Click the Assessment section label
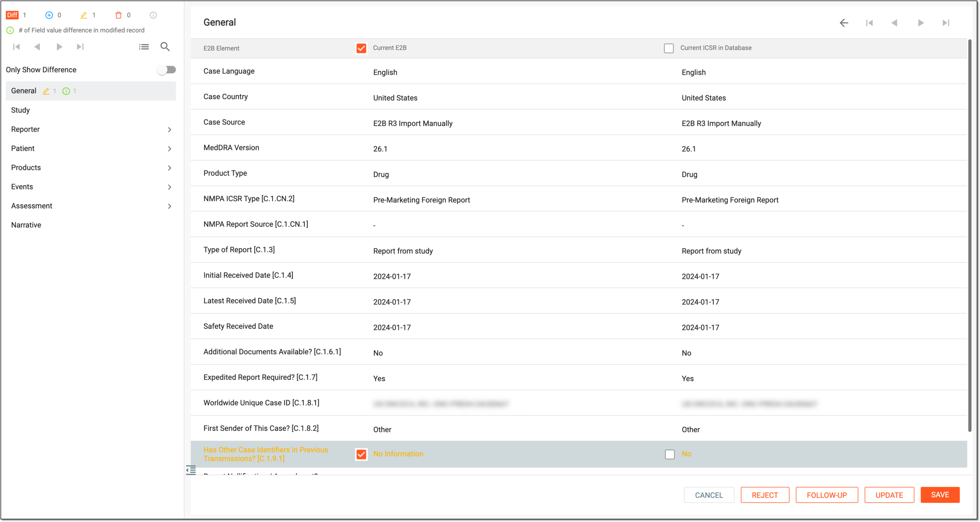The height and width of the screenshot is (522, 980). pyautogui.click(x=31, y=206)
